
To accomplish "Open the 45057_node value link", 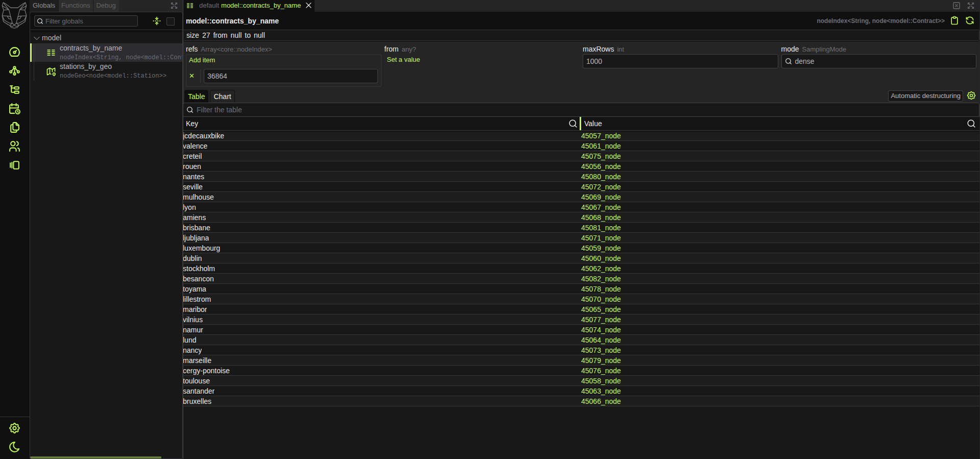I will coord(601,136).
